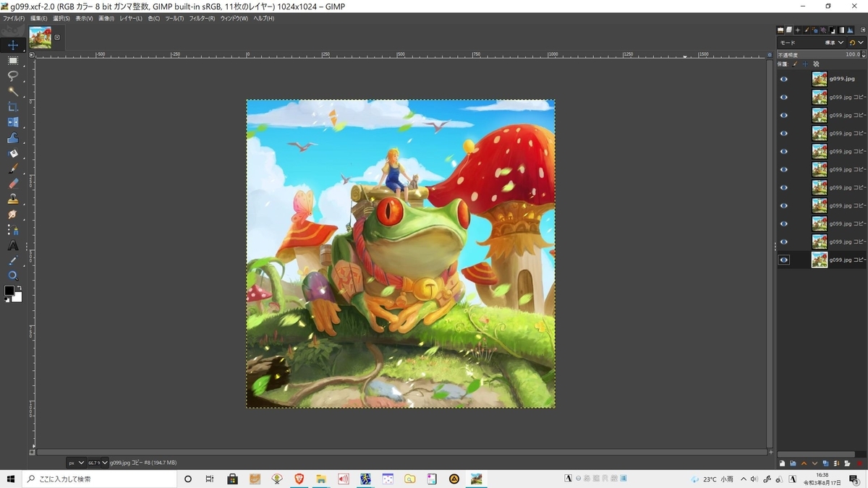
Task: Select the Clone stamp tool
Action: [12, 199]
